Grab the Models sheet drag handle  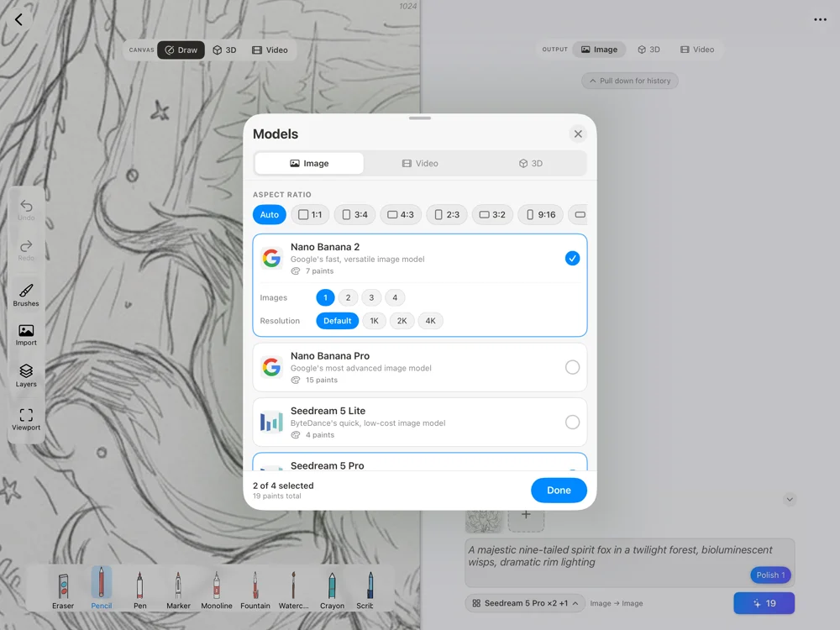tap(419, 118)
